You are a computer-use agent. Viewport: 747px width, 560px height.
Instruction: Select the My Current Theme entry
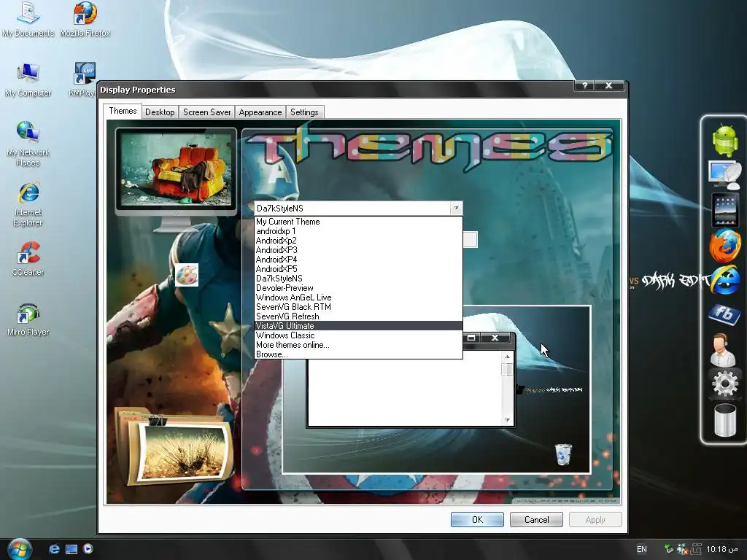(358, 222)
